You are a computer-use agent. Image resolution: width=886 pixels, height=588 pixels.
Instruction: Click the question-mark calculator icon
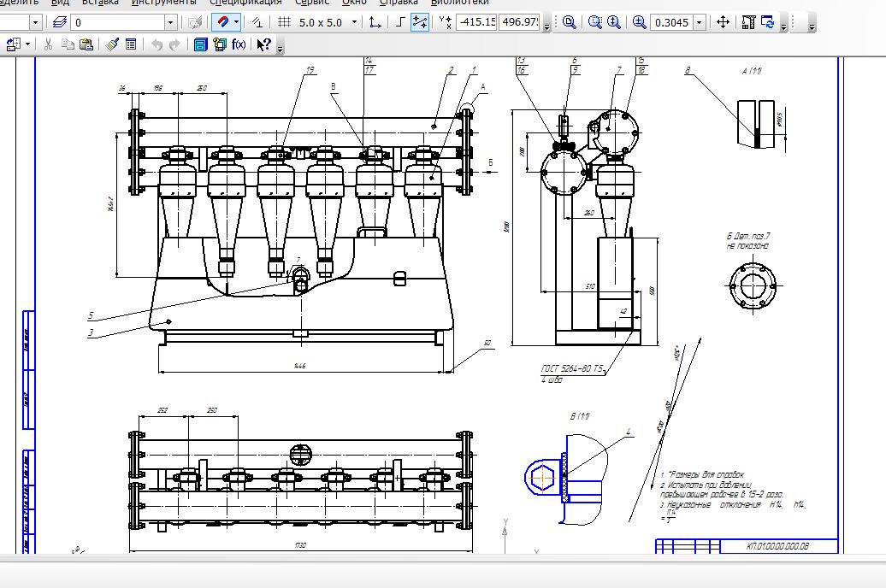[220, 44]
